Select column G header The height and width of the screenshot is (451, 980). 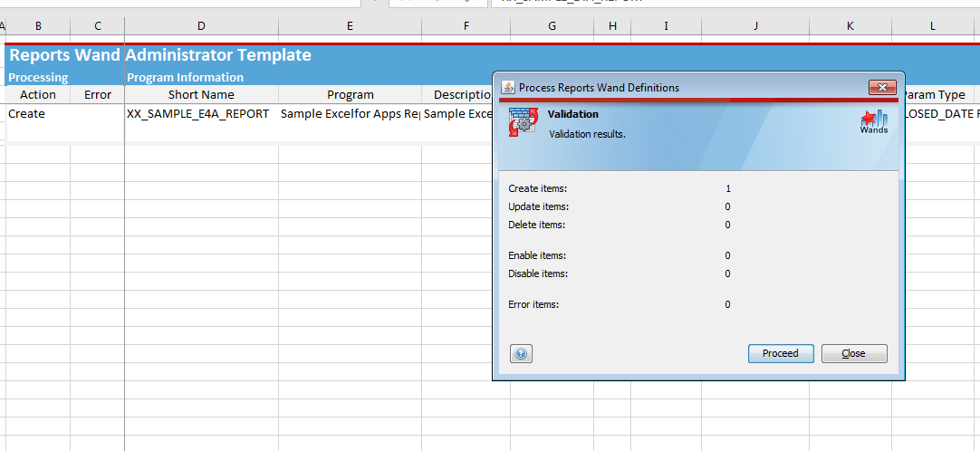[552, 25]
